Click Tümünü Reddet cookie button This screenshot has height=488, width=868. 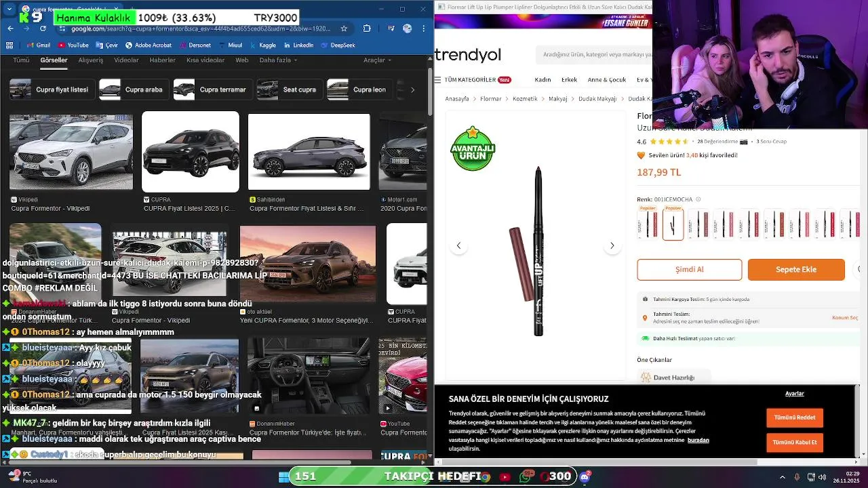coord(795,418)
